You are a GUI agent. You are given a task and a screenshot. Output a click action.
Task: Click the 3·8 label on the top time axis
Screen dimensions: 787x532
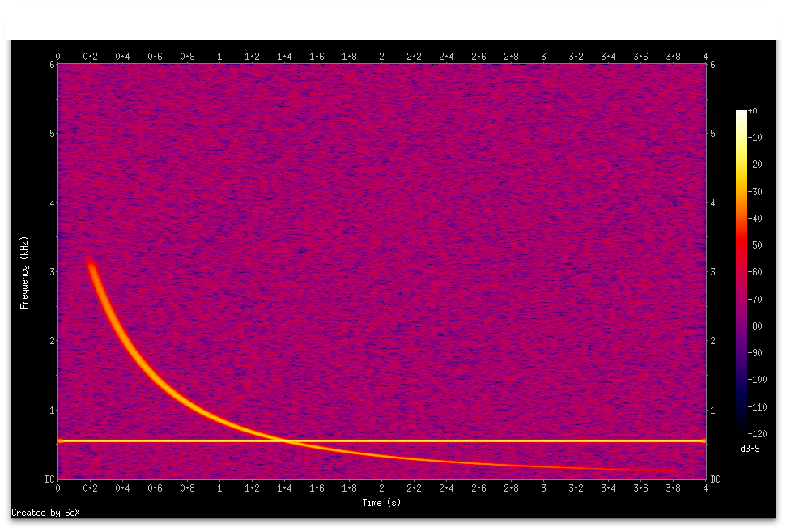point(672,57)
